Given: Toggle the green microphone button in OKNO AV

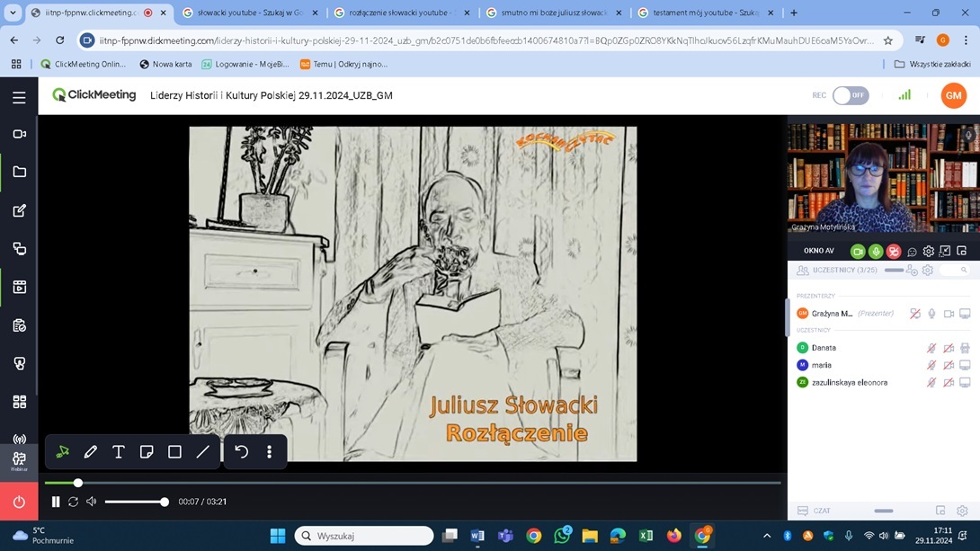Looking at the screenshot, I should [x=876, y=251].
